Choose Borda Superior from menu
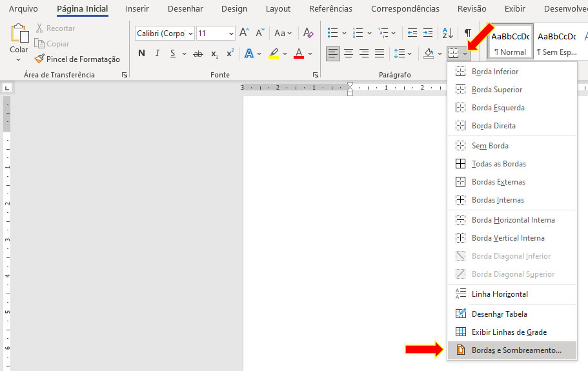The image size is (588, 371). [x=512, y=89]
